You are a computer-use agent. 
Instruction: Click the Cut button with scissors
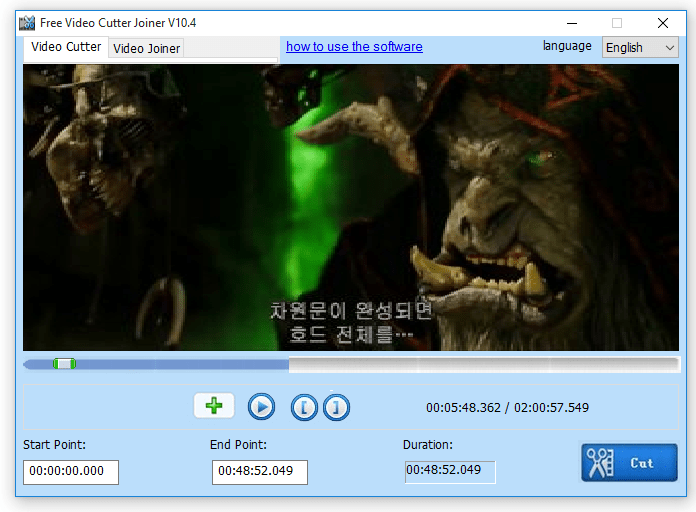click(629, 463)
